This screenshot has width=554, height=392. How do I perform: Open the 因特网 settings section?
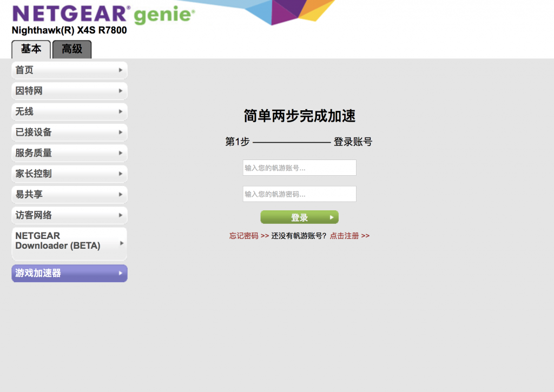pyautogui.click(x=69, y=91)
